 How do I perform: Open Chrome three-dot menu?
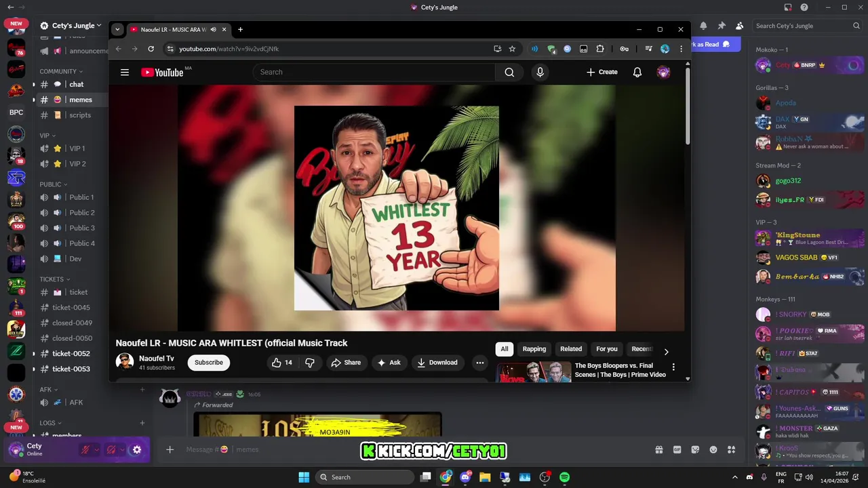pos(681,49)
